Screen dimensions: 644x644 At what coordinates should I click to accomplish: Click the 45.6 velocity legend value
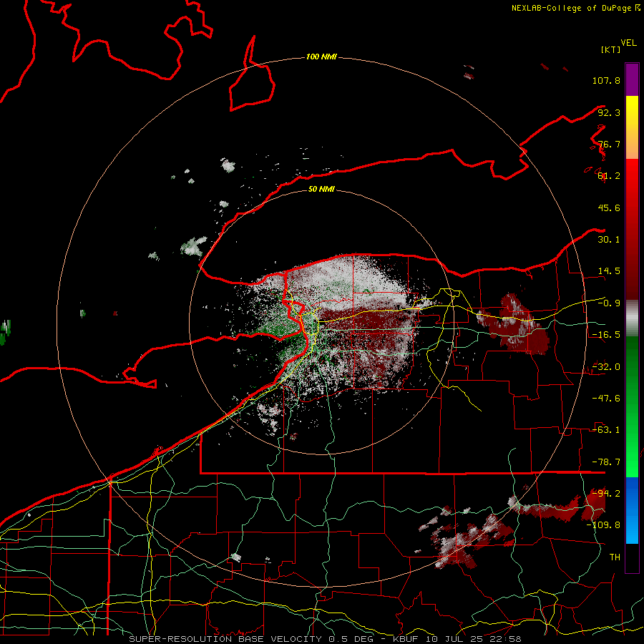[x=609, y=208]
